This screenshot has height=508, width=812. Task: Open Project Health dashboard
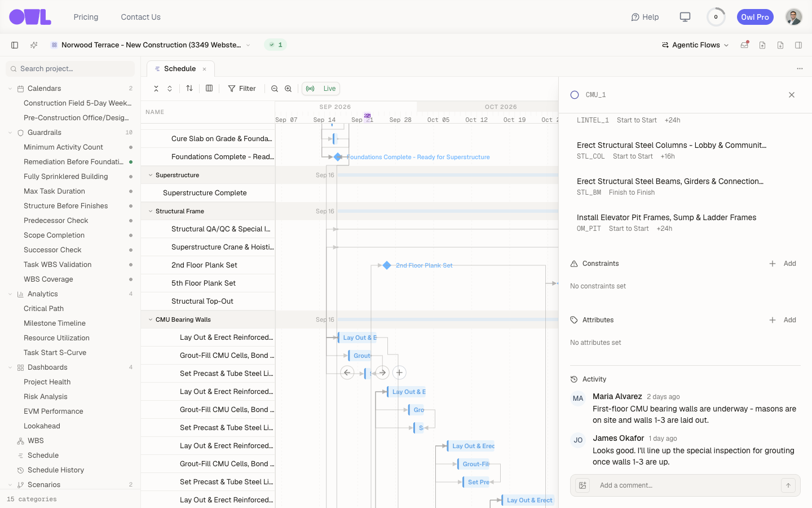[x=47, y=382]
